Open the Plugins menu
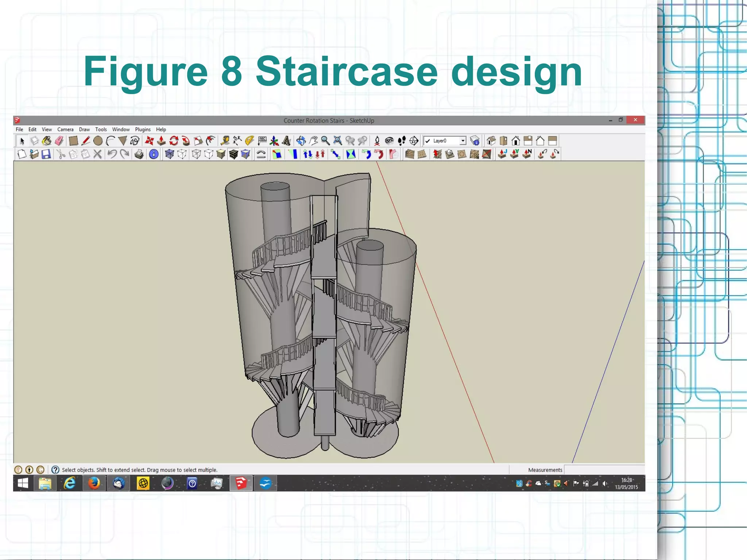Viewport: 747px width, 560px height. click(x=143, y=130)
